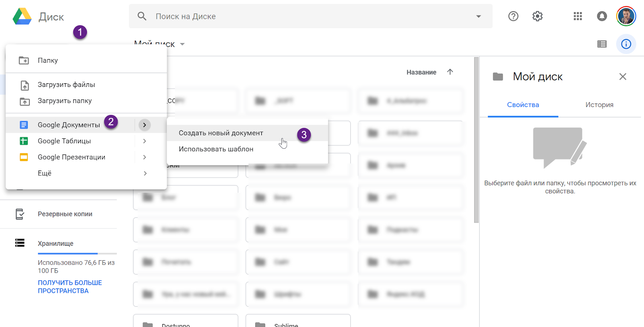This screenshot has width=644, height=327.
Task: Choose Загрузить файлы menu item
Action: 86,84
